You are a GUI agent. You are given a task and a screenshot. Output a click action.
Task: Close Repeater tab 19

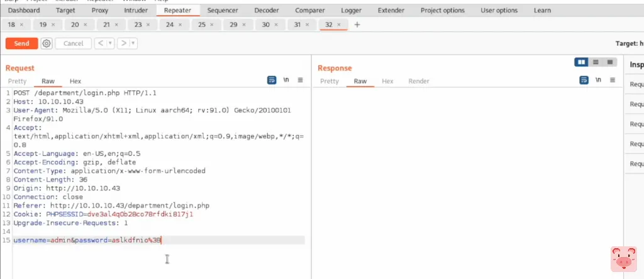click(x=53, y=25)
